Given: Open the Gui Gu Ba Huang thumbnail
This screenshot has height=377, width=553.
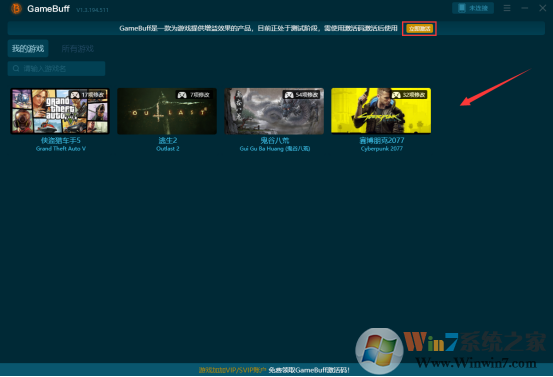Looking at the screenshot, I should (x=274, y=111).
